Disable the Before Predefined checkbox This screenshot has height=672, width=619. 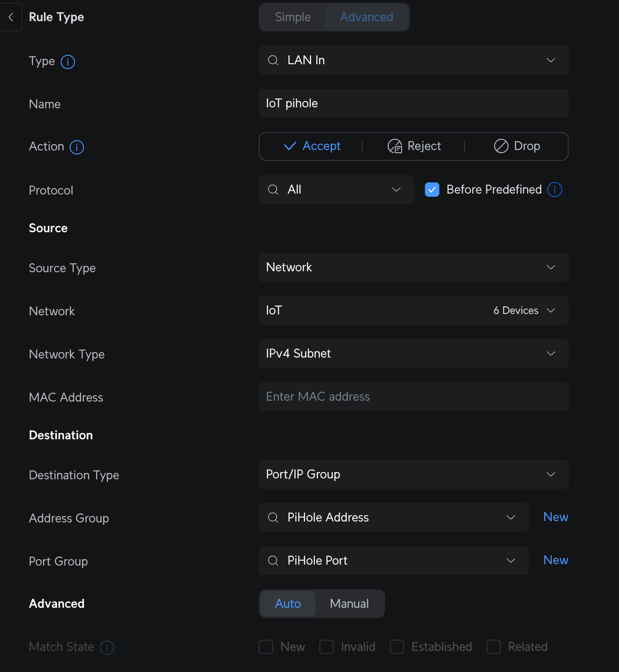pos(432,190)
